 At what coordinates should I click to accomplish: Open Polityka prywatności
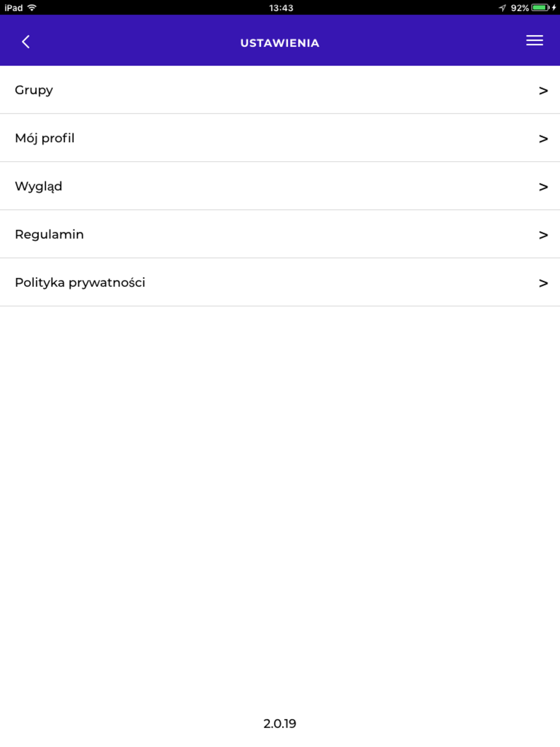tap(80, 283)
